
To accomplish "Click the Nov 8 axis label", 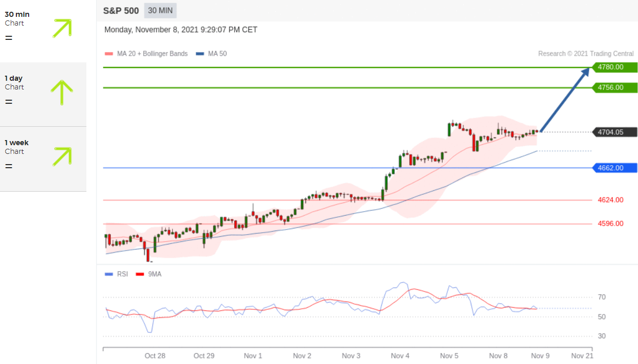I will pyautogui.click(x=498, y=356).
